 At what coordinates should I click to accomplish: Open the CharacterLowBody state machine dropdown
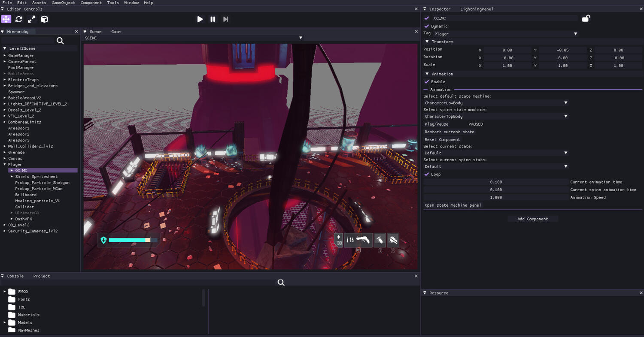[496, 103]
